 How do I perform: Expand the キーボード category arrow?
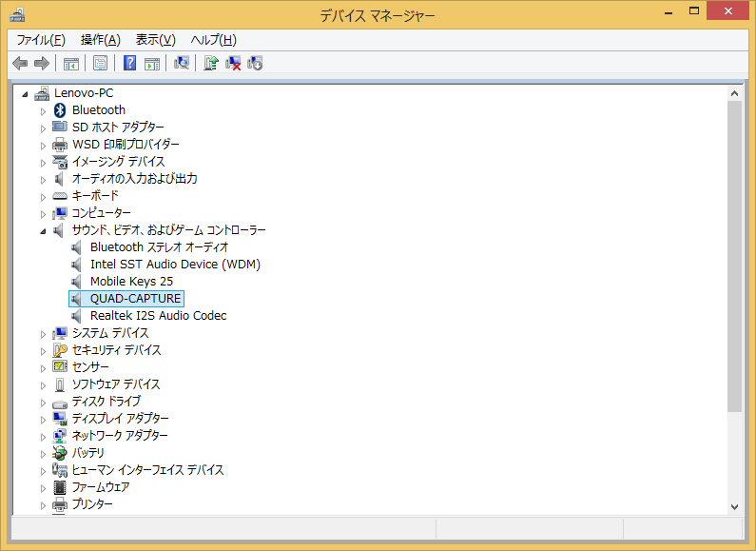click(x=43, y=197)
